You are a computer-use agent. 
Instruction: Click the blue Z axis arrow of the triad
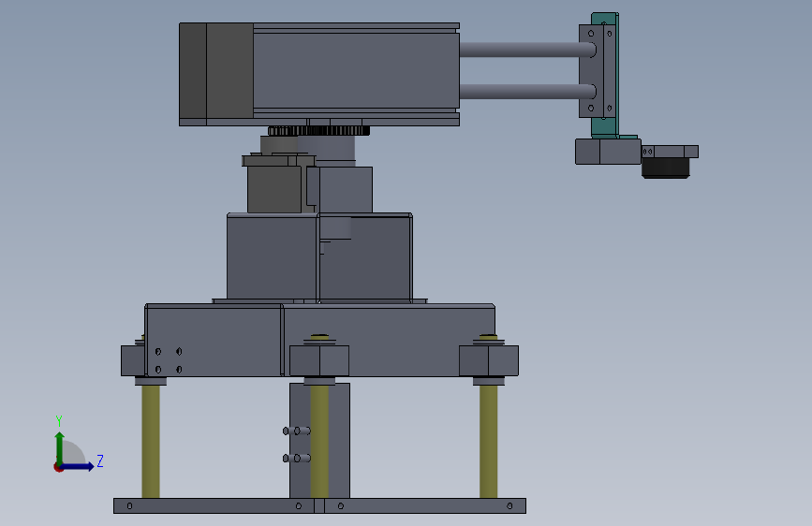pyautogui.click(x=78, y=466)
